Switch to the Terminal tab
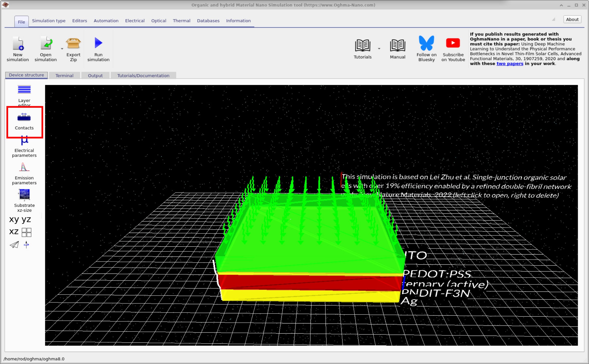Image resolution: width=589 pixels, height=364 pixels. (x=64, y=75)
